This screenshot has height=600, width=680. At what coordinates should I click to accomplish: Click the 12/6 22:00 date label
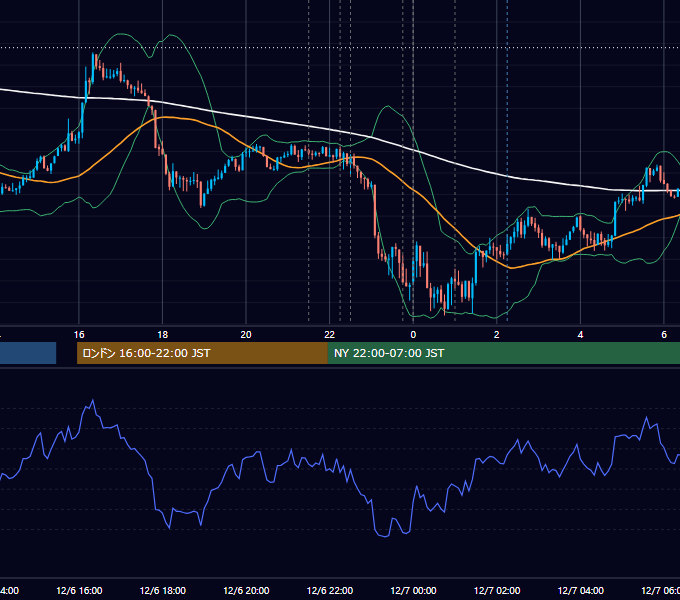[x=330, y=590]
